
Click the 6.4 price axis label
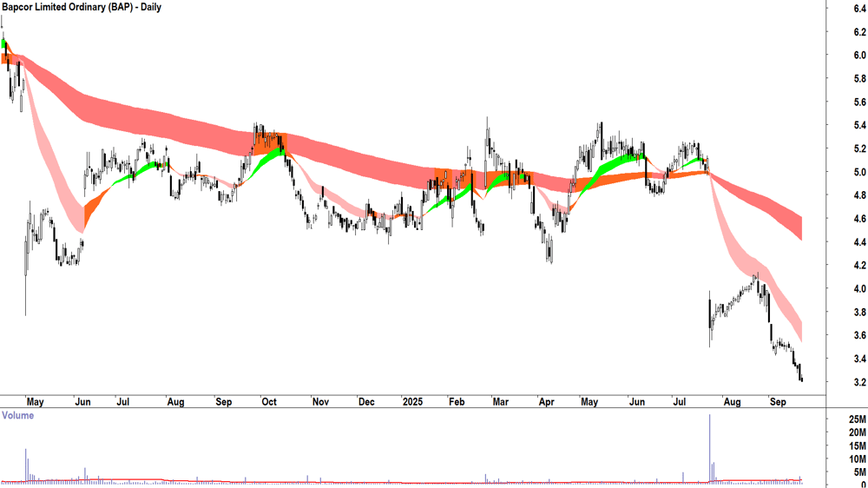(859, 9)
